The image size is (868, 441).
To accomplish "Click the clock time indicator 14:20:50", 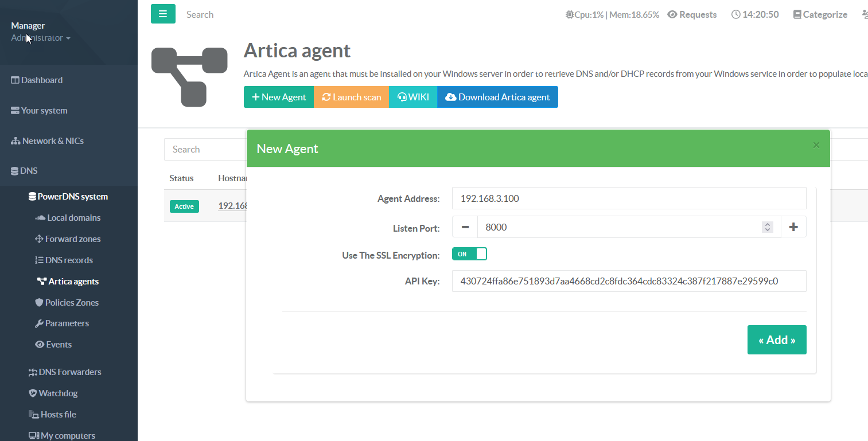I will click(755, 15).
